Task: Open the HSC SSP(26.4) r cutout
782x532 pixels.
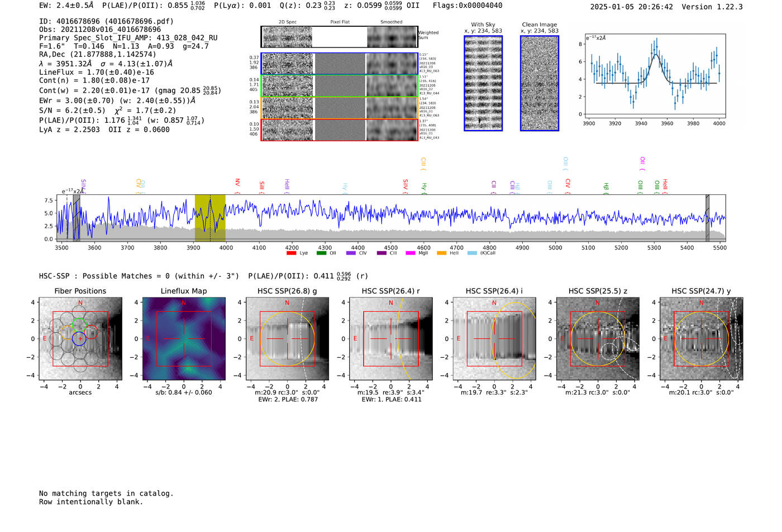Action: point(391,338)
